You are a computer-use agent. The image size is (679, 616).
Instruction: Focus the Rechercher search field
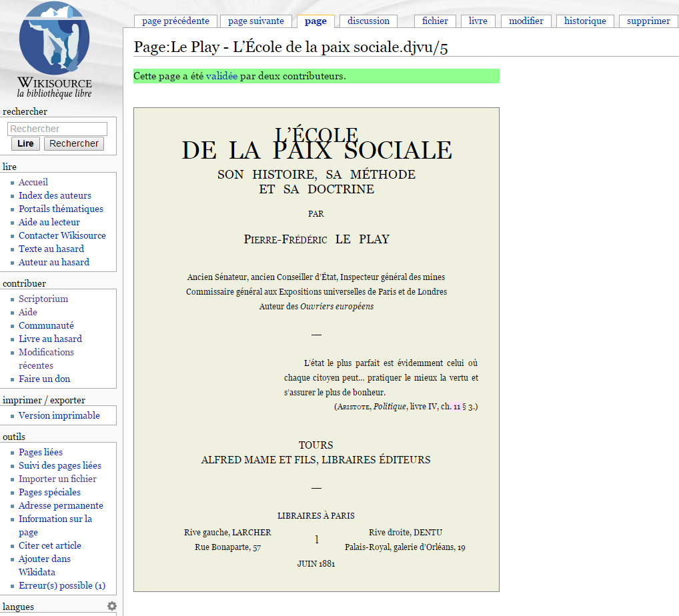(57, 129)
